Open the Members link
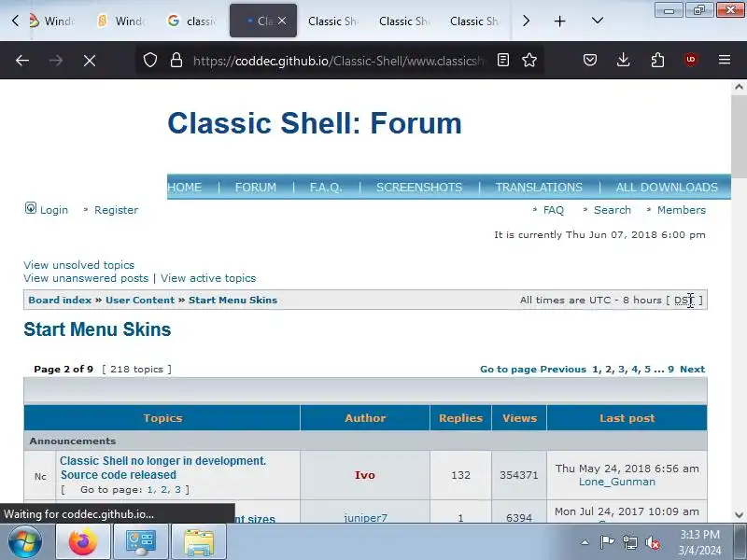 682,210
